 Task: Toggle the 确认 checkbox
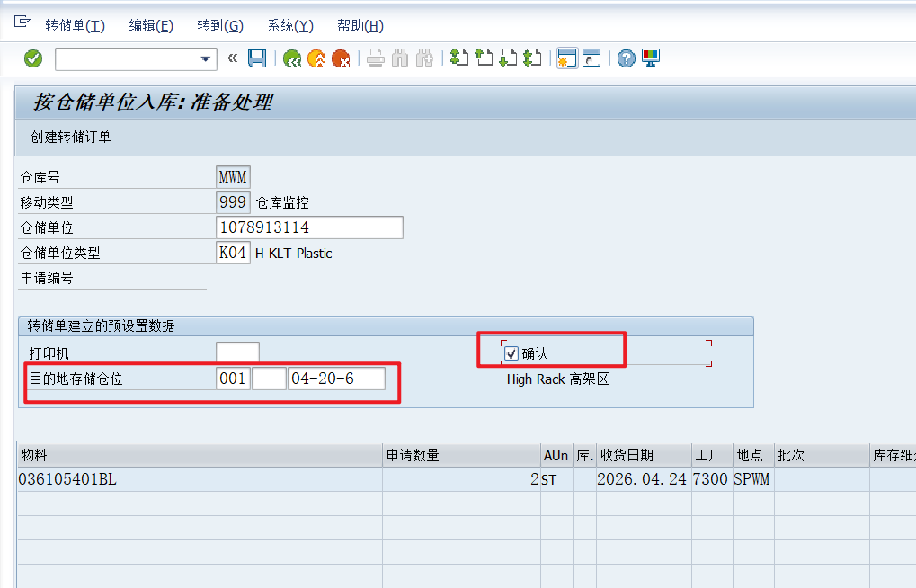[x=511, y=353]
